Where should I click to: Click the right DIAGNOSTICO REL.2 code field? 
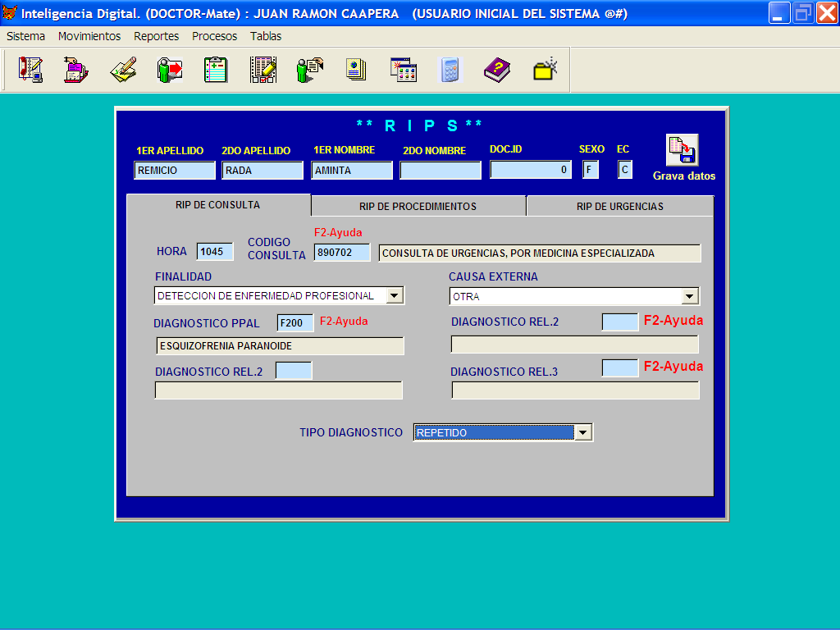(x=620, y=322)
